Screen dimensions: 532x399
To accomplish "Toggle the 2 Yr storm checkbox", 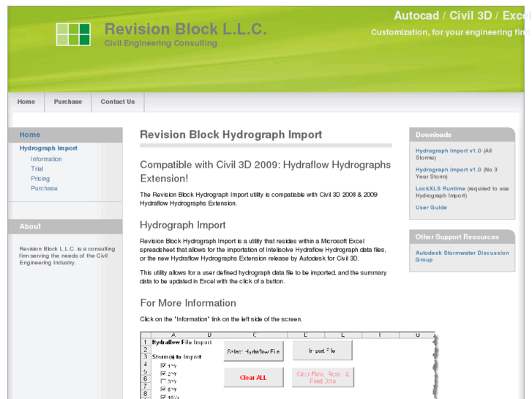I will [x=163, y=373].
